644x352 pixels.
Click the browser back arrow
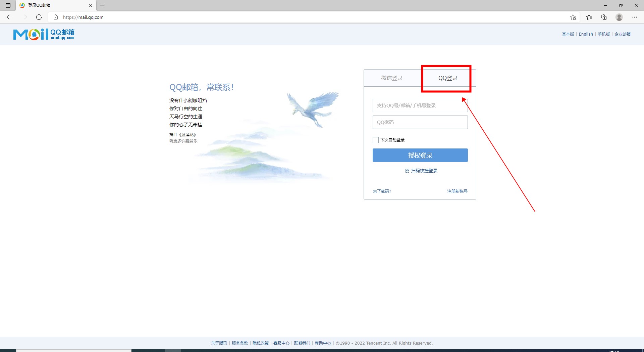[x=9, y=17]
